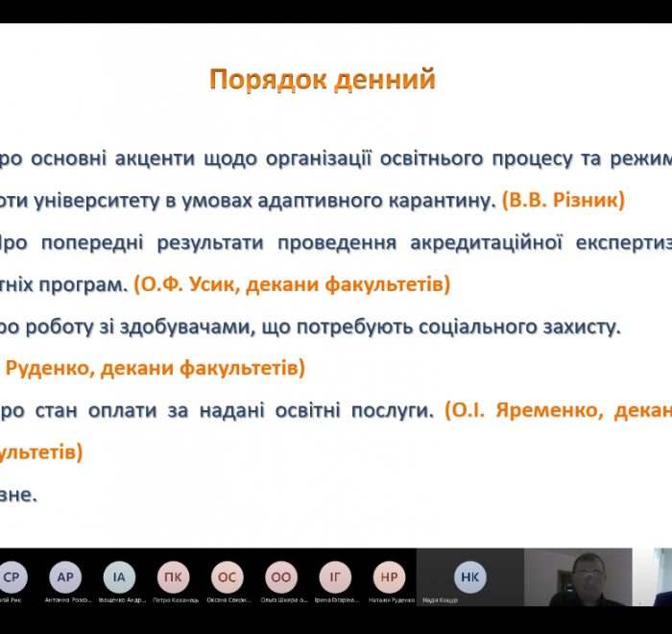The width and height of the screenshot is (672, 634).
Task: Choose the НР participant avatar
Action: (389, 577)
